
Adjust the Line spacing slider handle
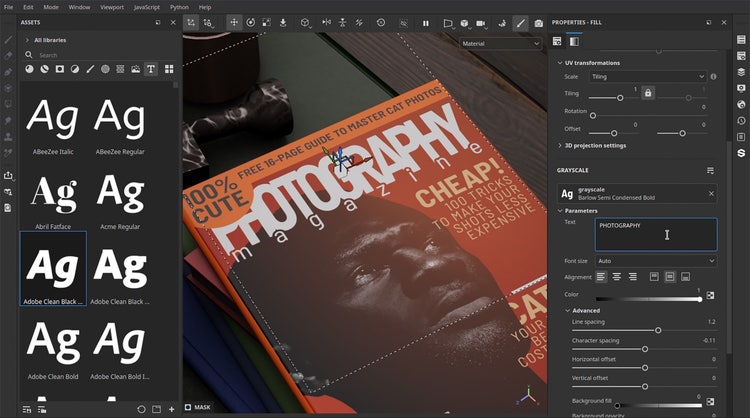tap(657, 330)
